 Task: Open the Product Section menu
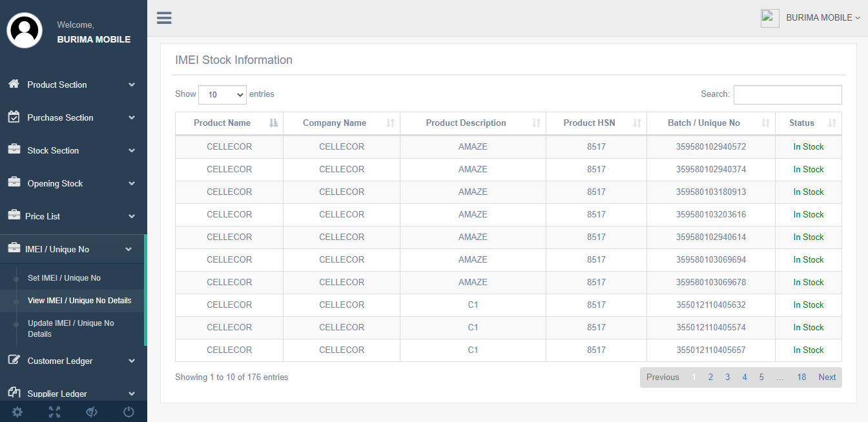pos(74,85)
